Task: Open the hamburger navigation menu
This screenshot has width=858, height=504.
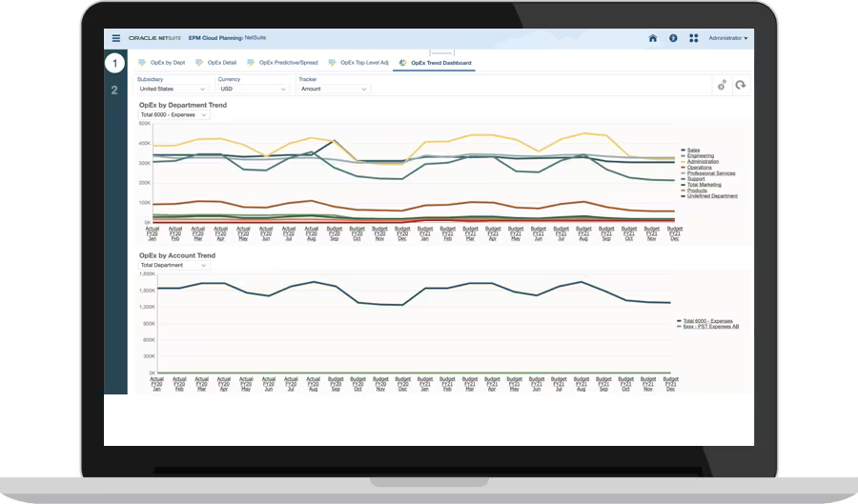Action: pos(116,39)
